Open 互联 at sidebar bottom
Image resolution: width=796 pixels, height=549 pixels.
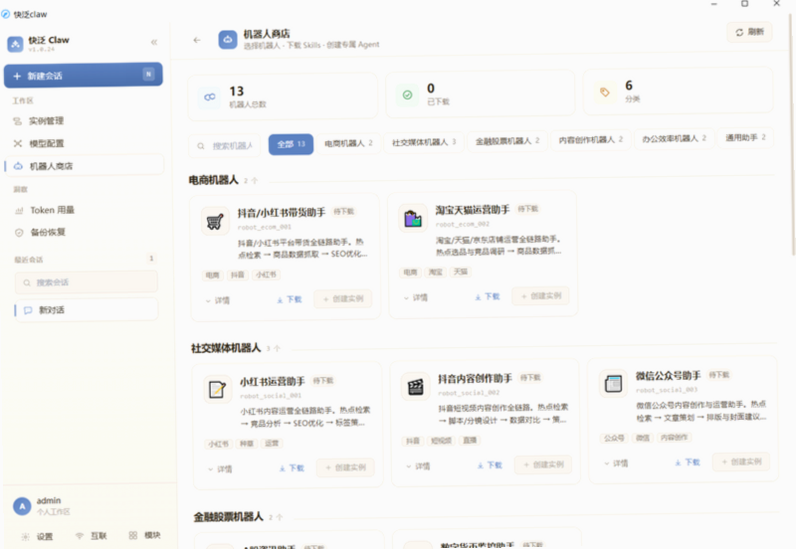(x=91, y=536)
